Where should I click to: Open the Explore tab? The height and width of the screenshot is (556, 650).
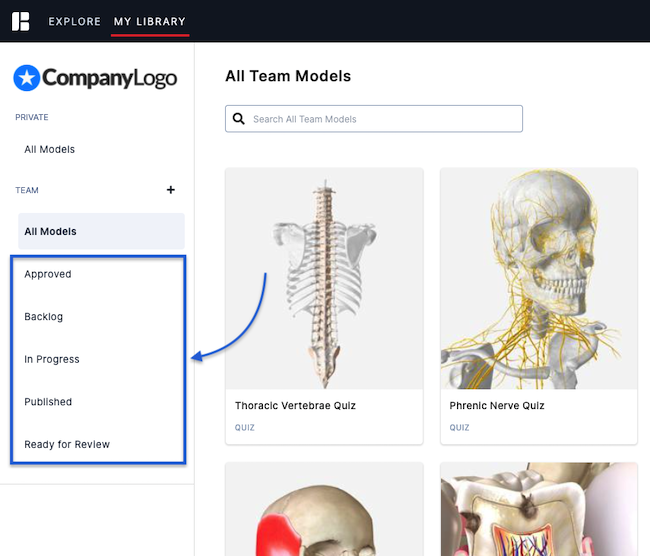coord(75,22)
